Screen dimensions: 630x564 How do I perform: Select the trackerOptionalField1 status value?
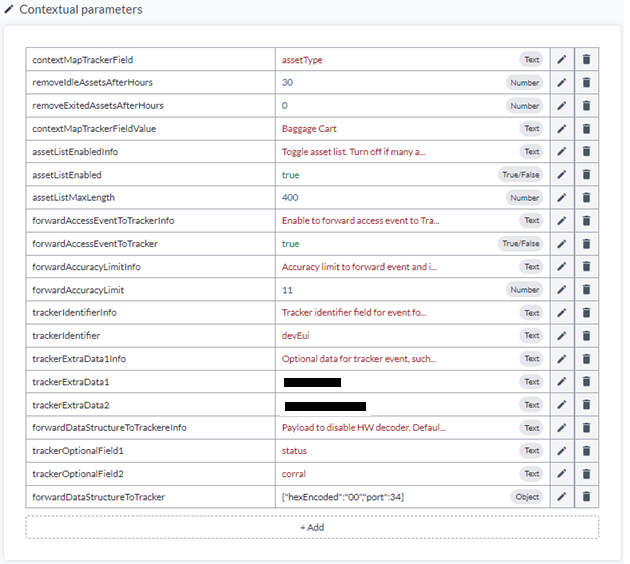294,451
